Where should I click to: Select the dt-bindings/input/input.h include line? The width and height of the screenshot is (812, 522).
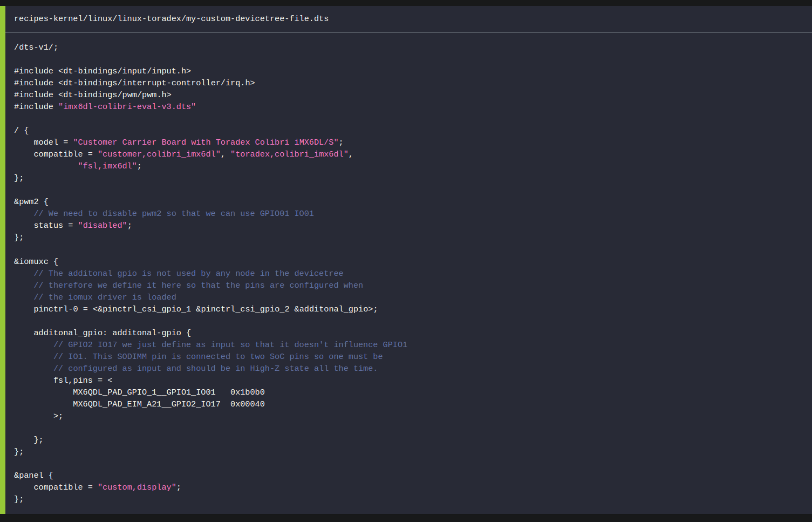103,71
